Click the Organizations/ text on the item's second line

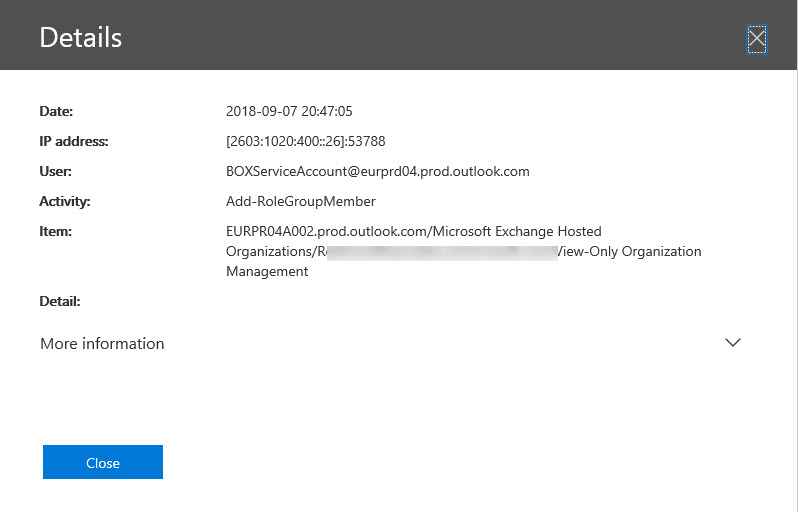point(271,251)
